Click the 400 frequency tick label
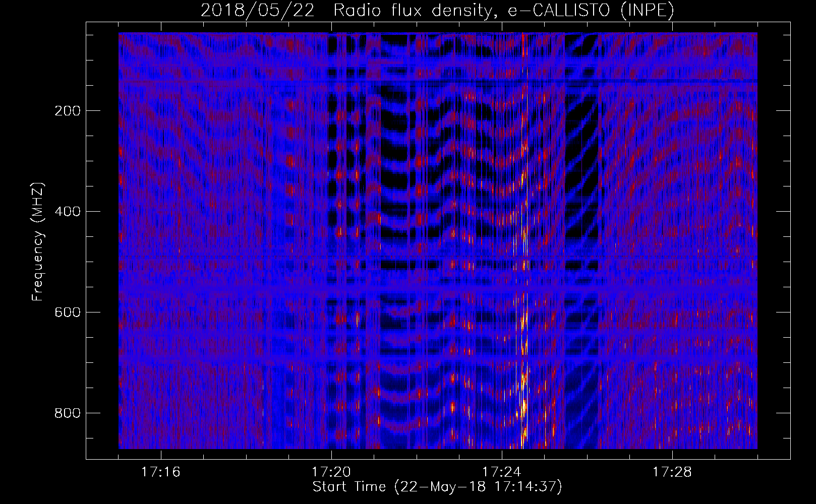Image resolution: width=816 pixels, height=504 pixels. tap(67, 212)
